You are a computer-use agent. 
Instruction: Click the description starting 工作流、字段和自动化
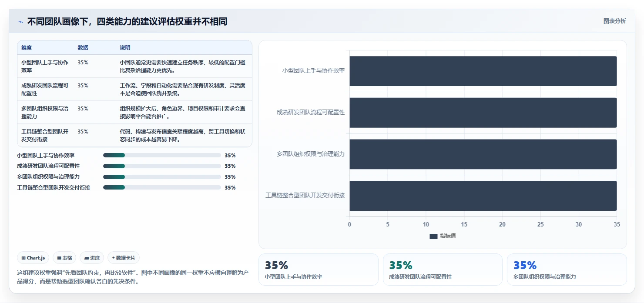click(183, 89)
